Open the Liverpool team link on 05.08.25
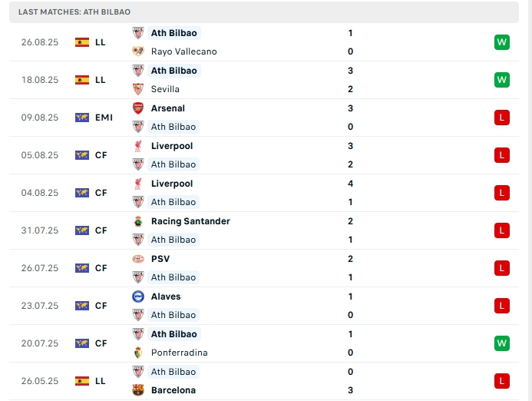The height and width of the screenshot is (401, 532). tap(172, 146)
